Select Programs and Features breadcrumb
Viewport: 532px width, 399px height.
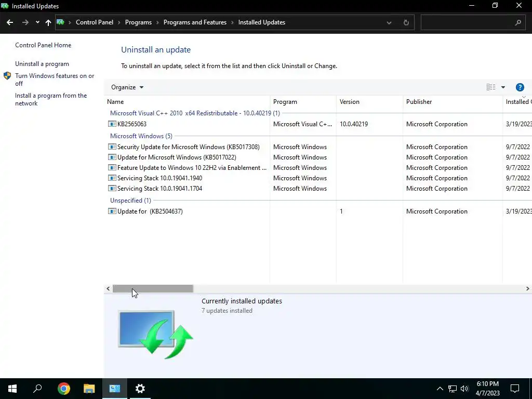click(195, 22)
